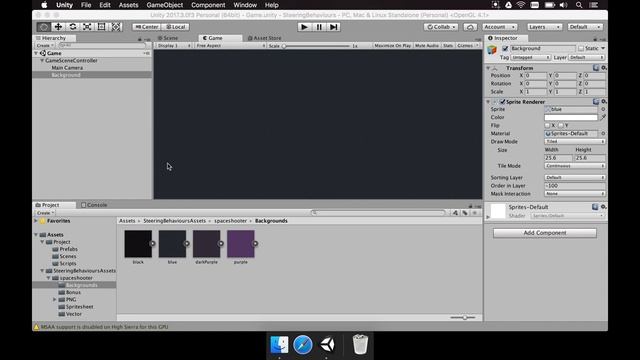The height and width of the screenshot is (360, 640).
Task: Open the Free Aspect dropdown
Action: (x=230, y=46)
